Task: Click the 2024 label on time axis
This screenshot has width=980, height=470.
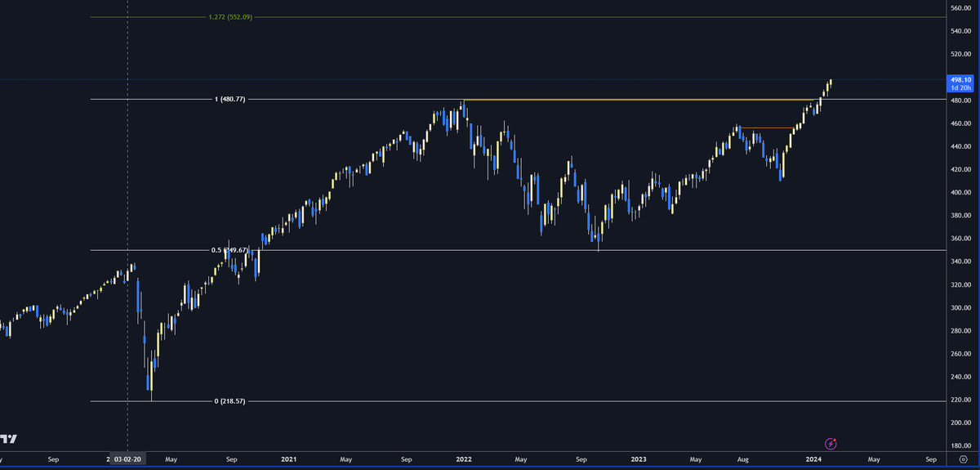Action: (814, 459)
